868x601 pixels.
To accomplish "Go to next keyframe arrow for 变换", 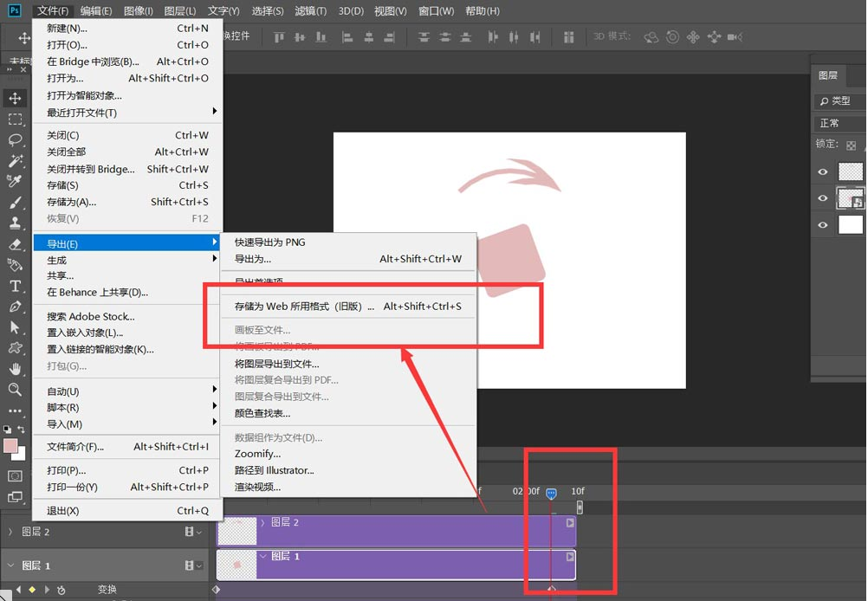I will 47,590.
